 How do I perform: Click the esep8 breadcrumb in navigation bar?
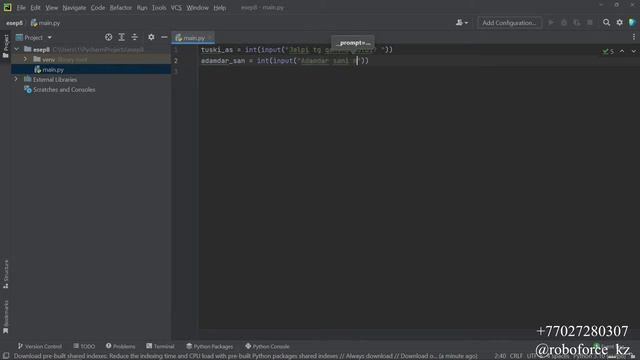[x=14, y=23]
